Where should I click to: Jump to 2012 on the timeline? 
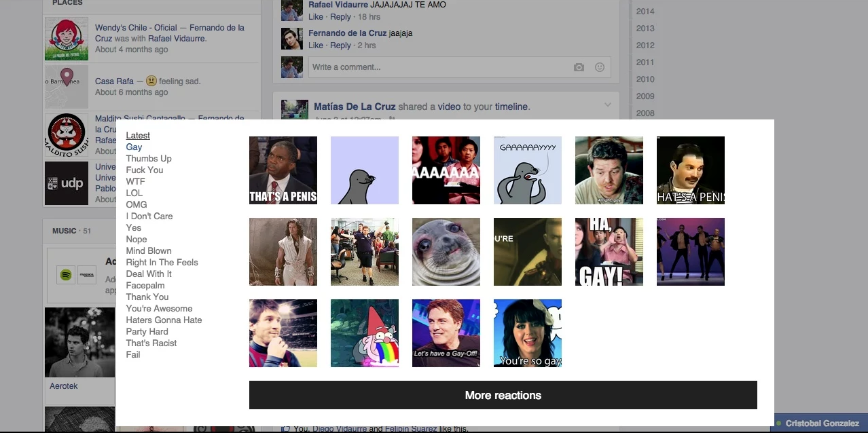pos(645,45)
